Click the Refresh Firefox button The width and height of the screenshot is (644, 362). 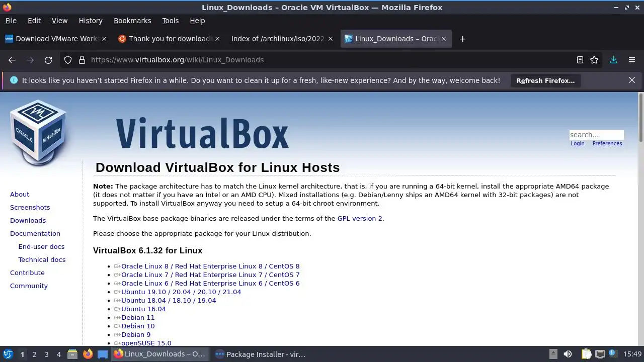point(545,80)
